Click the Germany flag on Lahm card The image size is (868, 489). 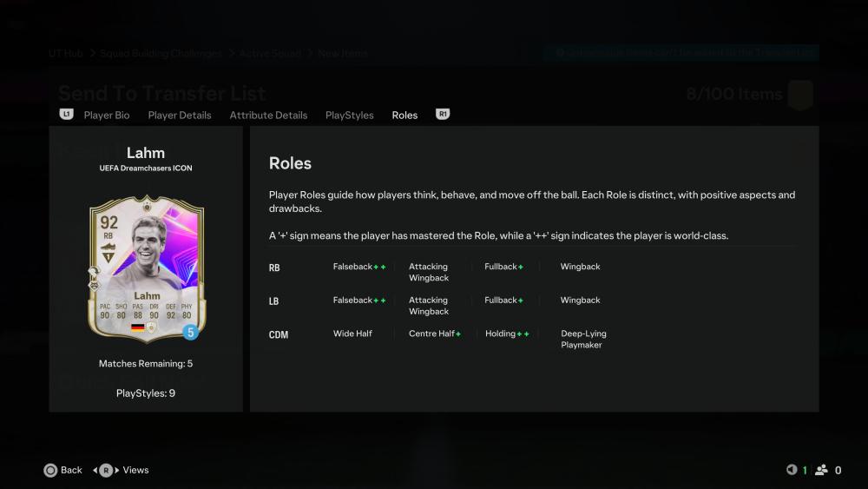pos(137,327)
